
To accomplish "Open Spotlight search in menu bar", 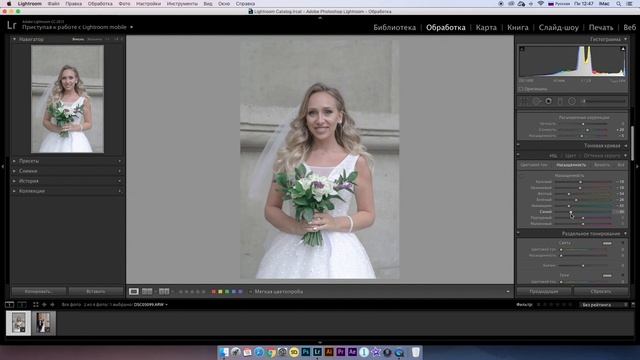I will [619, 4].
